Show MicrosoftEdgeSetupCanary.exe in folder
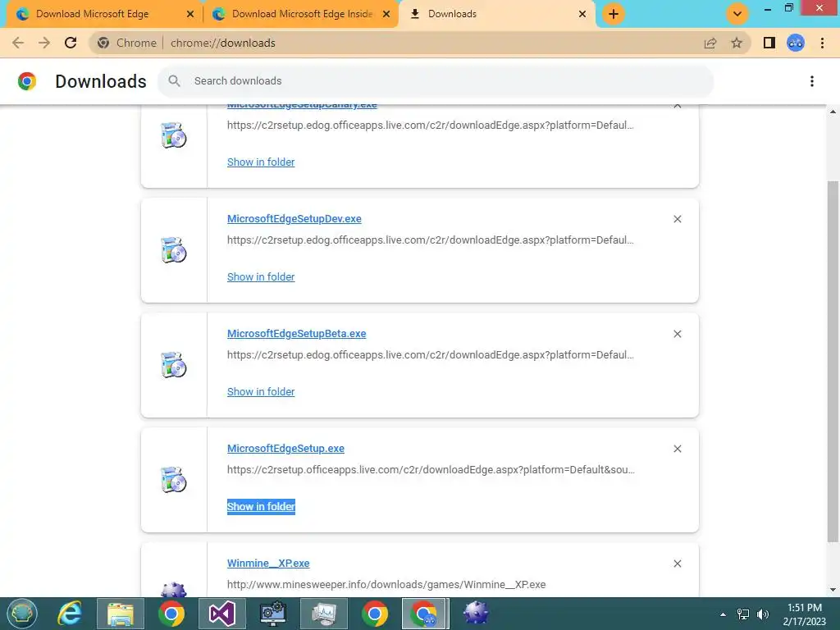 point(261,162)
